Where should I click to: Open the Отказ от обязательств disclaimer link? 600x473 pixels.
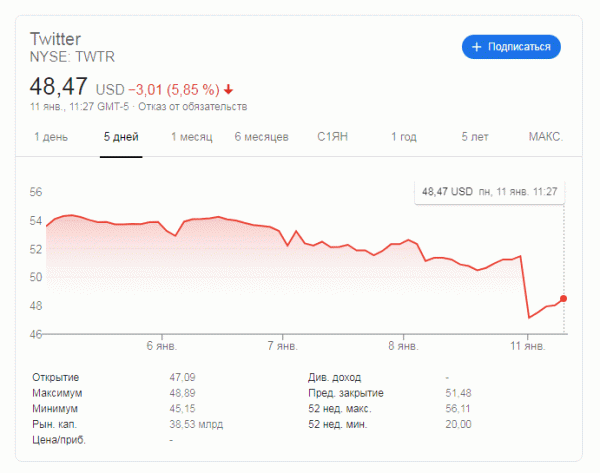pyautogui.click(x=192, y=106)
